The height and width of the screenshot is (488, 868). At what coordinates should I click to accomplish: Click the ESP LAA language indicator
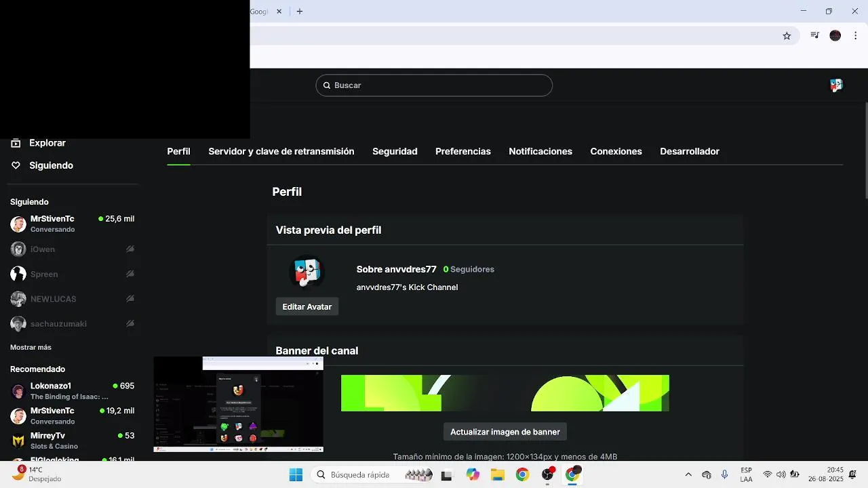(x=746, y=474)
